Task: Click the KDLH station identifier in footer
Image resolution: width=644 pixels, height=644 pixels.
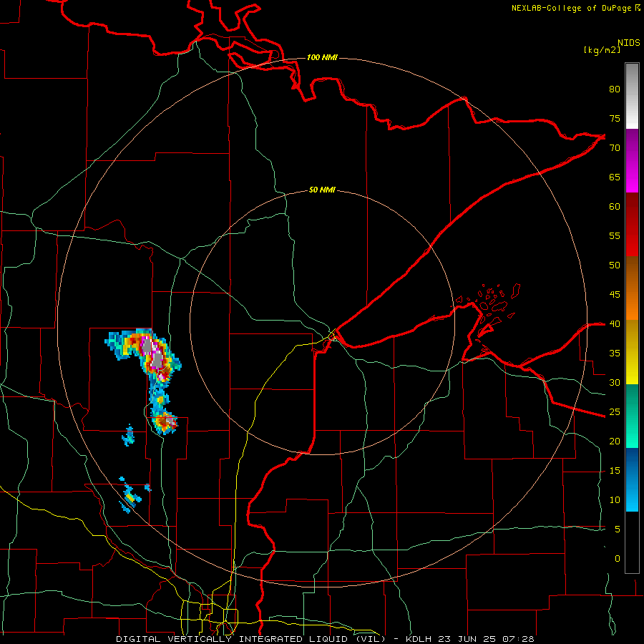Action: (x=418, y=639)
